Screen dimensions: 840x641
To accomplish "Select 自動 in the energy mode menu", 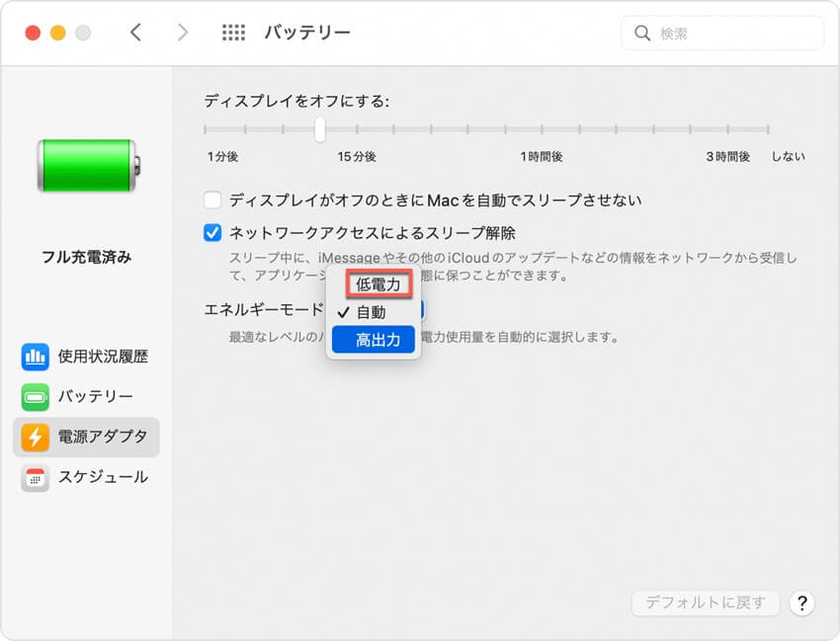I will [372, 312].
